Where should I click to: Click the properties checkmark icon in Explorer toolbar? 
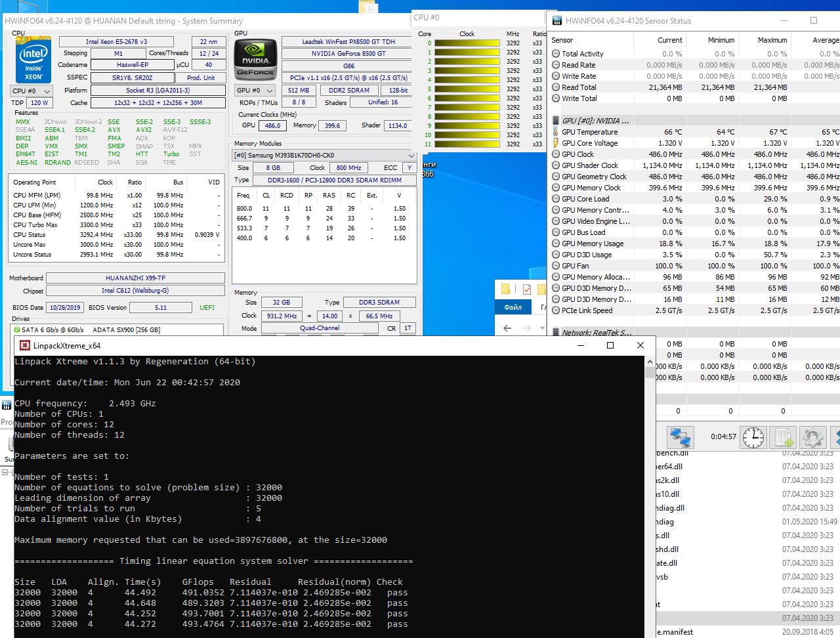pyautogui.click(x=526, y=289)
